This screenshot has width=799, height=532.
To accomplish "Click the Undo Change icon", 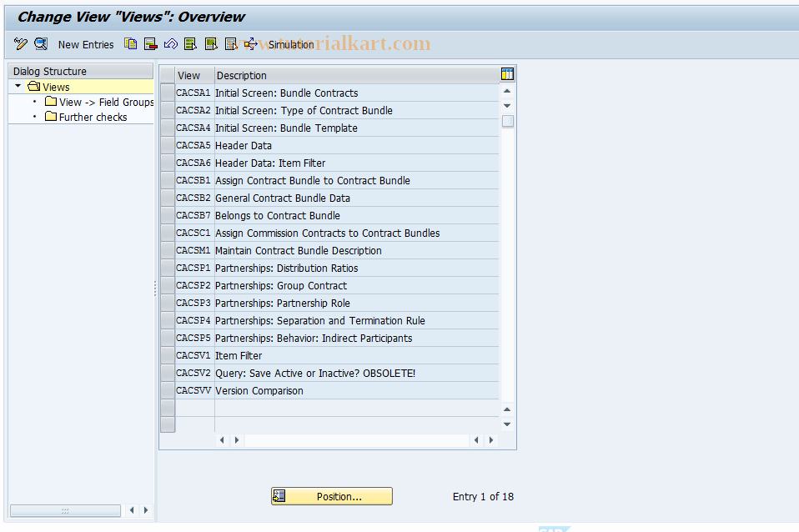I will coord(170,44).
